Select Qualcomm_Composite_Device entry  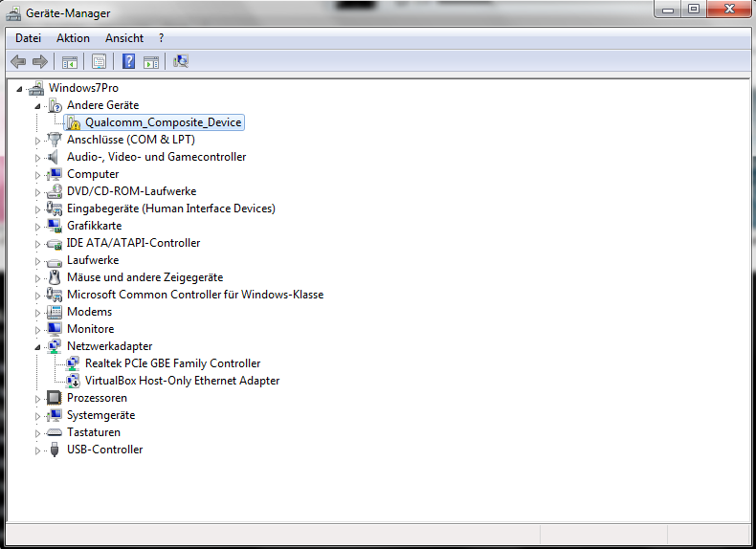click(x=163, y=122)
